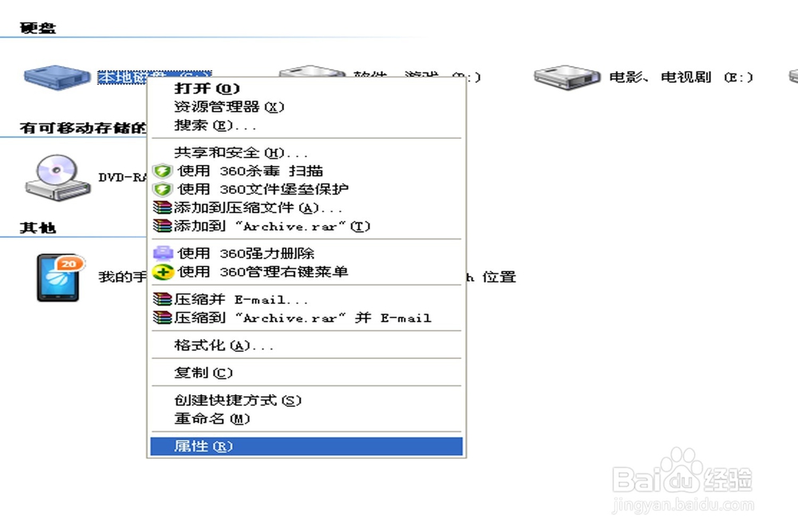The width and height of the screenshot is (798, 532).
Task: Click the 360管理右键菜单 icon
Action: 160,272
